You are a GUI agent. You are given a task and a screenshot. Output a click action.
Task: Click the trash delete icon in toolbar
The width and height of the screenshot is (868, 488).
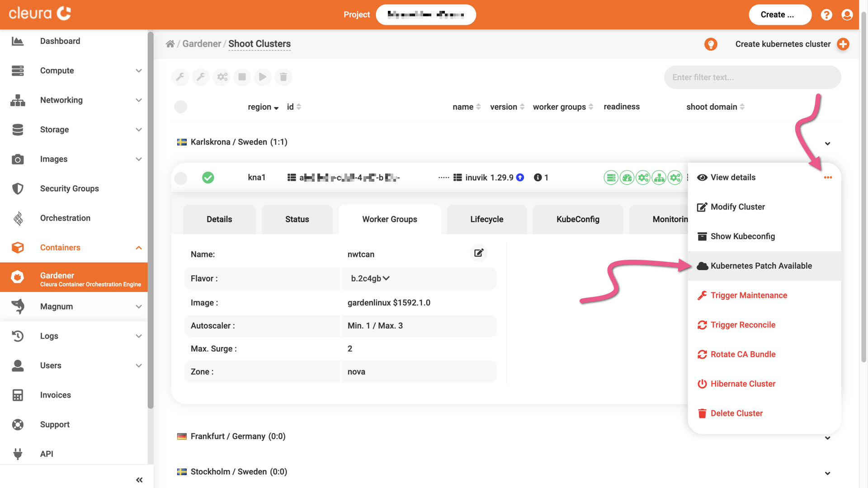[x=283, y=77]
